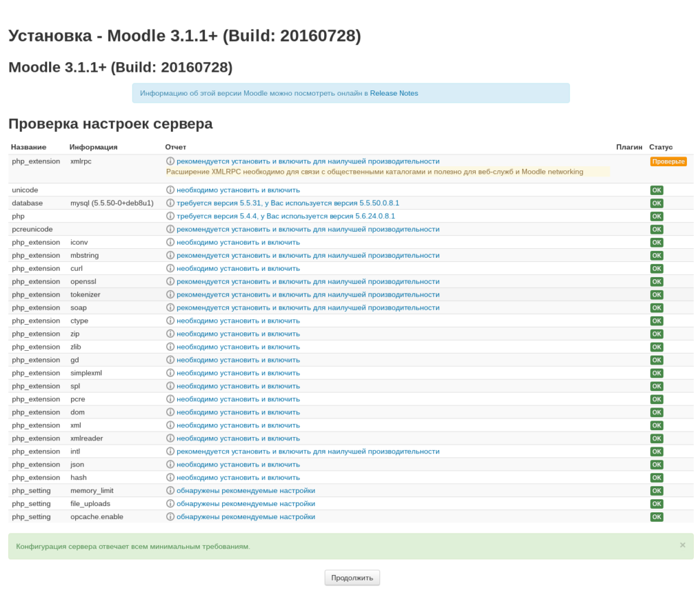Open the intl recommendation report link
This screenshot has width=700, height=597.
308,451
